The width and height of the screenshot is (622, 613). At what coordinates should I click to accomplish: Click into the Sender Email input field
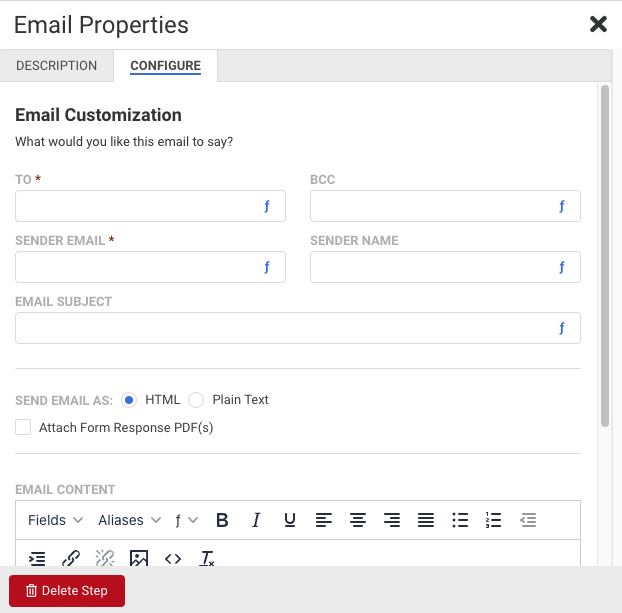tap(150, 267)
